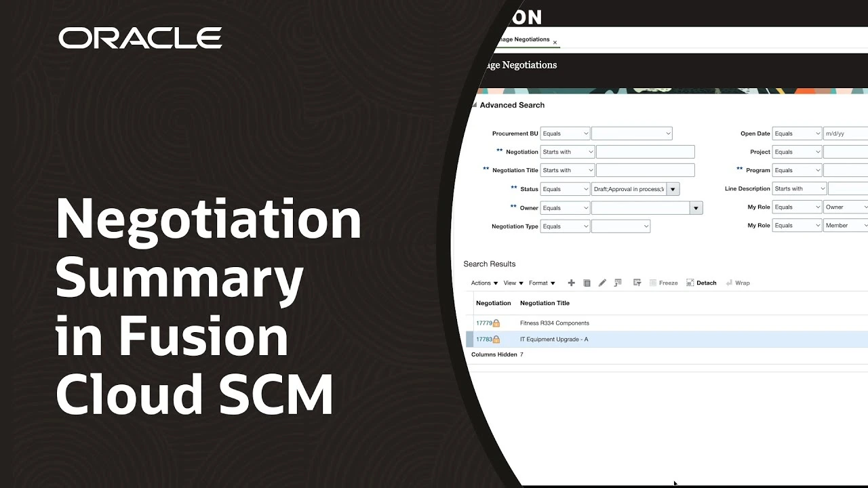
Task: Close the Manage Negotiations tab
Action: [555, 43]
